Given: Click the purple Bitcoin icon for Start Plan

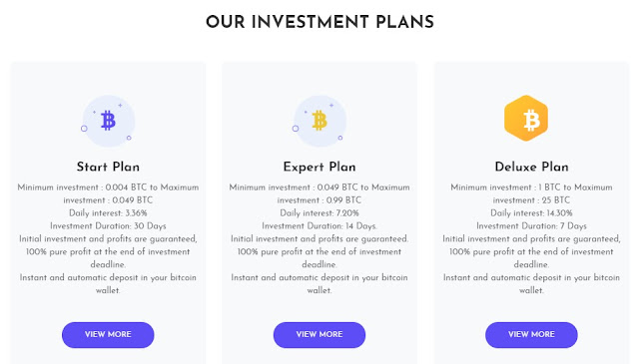Looking at the screenshot, I should (108, 121).
